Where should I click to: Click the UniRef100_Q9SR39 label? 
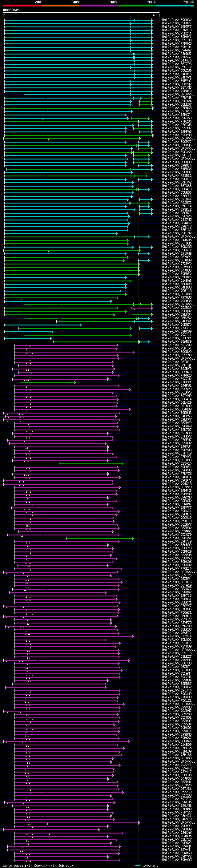coord(177,308)
